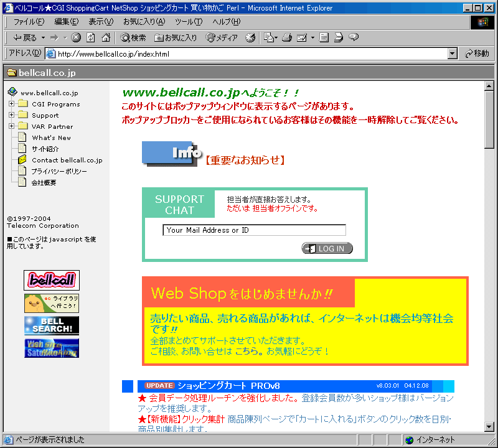
Task: Click the Stop loading toolbar icon
Action: (x=76, y=37)
